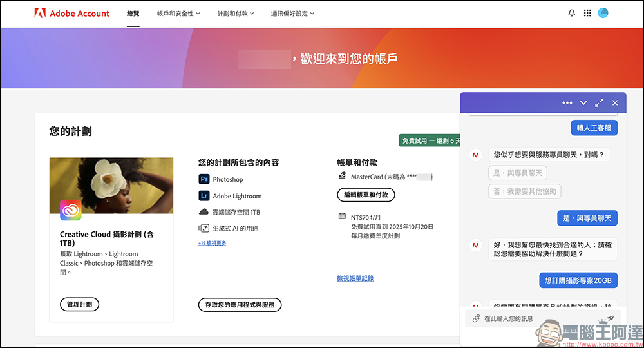The image size is (644, 348).
Task: Minimize chat using the chevron down
Action: [x=583, y=102]
